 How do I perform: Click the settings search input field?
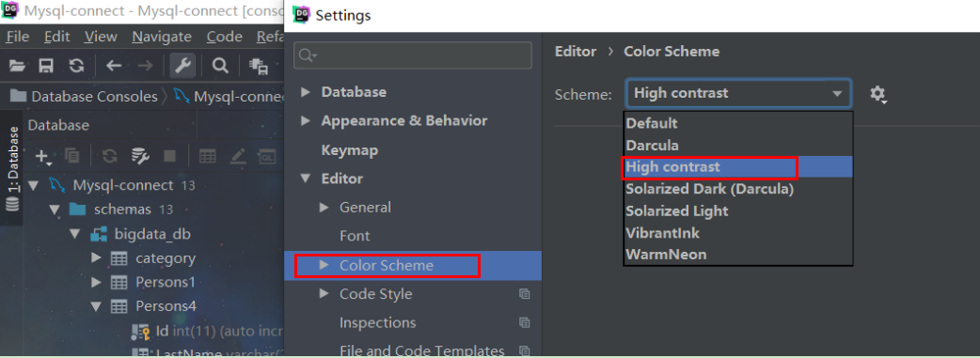[413, 55]
